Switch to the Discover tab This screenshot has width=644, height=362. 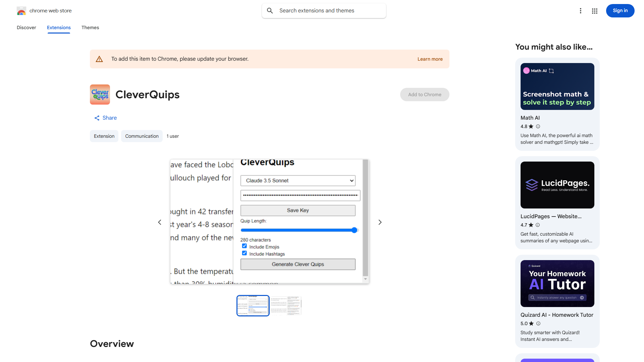pos(26,27)
